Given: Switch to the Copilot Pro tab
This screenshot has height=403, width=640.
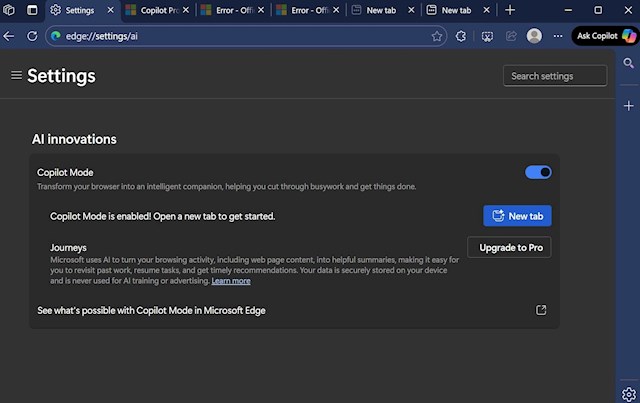Looking at the screenshot, I should click(160, 10).
